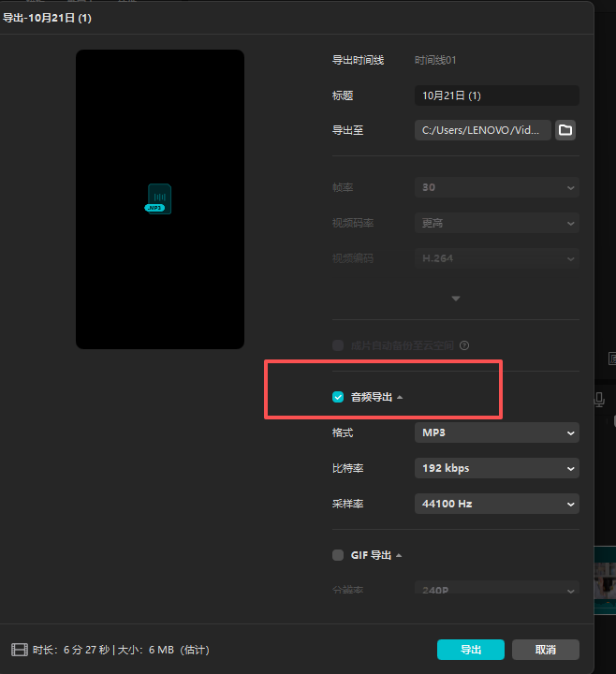Edit the 标题 field 10月21日 (1)
This screenshot has width=616, height=674.
tap(497, 95)
